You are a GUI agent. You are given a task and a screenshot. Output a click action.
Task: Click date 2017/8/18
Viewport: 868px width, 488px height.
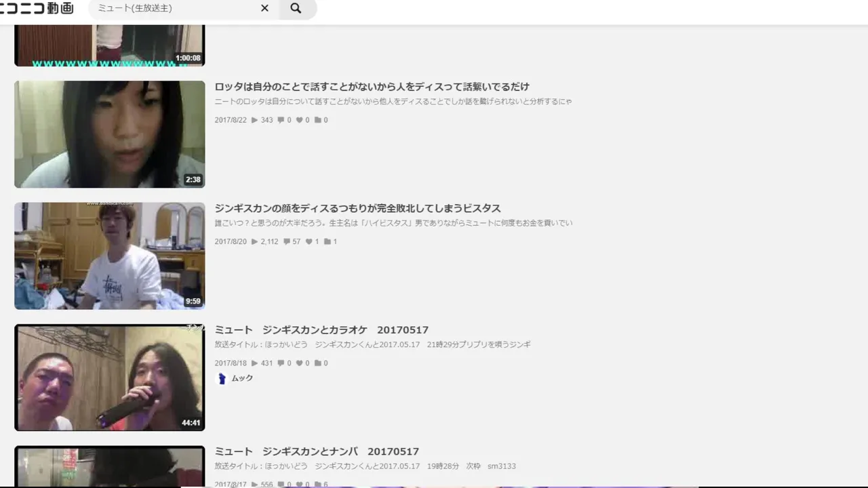tap(231, 363)
